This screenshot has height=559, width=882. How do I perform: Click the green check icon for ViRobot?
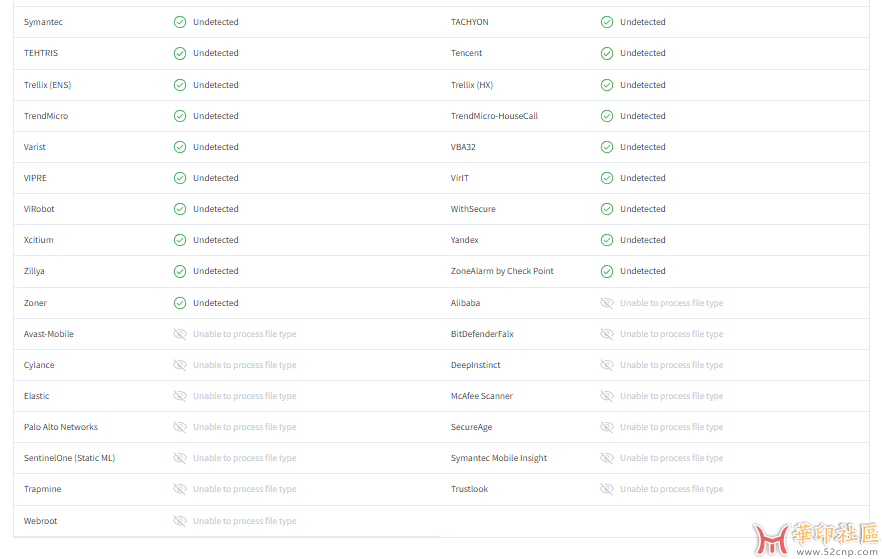coord(179,209)
